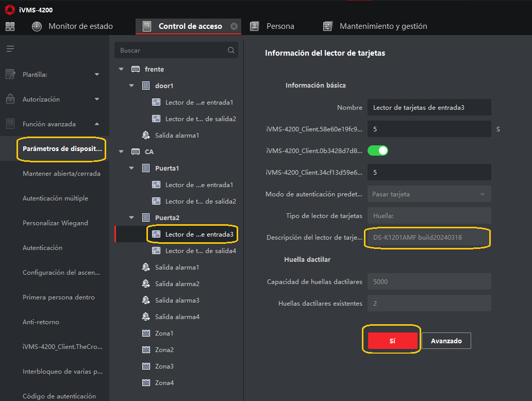
Task: Click the Autorización padlock icon
Action: 10,99
